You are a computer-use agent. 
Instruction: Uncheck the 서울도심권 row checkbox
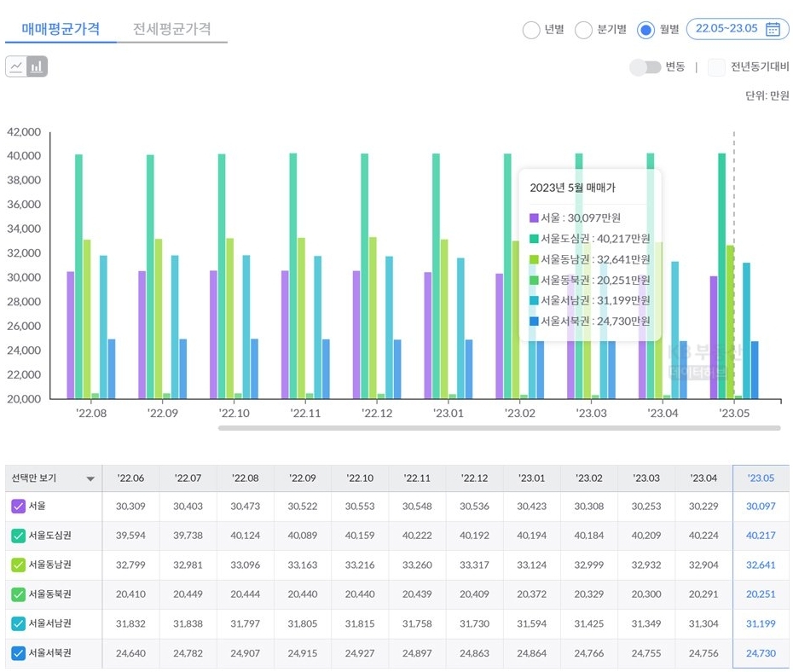pos(18,536)
